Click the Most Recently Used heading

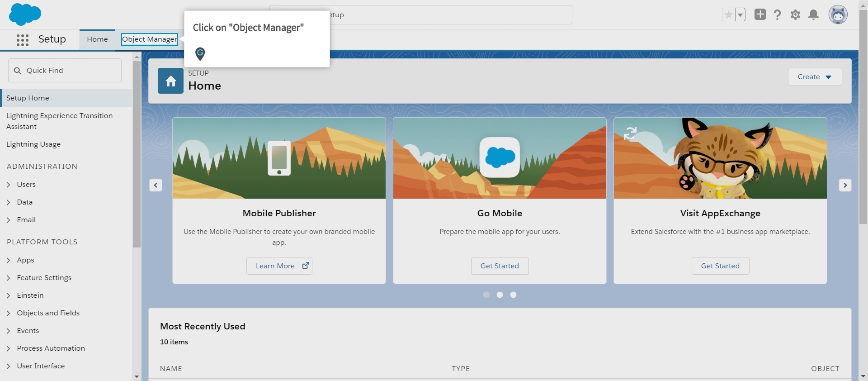pos(203,326)
